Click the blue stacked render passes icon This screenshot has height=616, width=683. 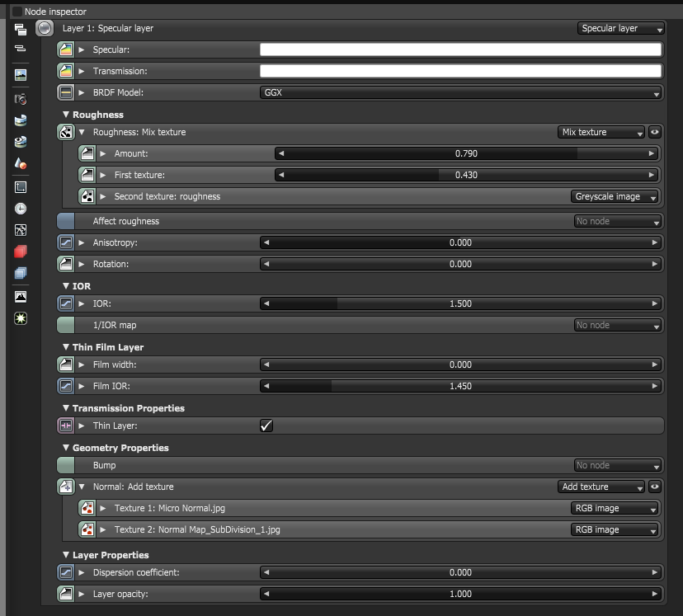coord(21,273)
